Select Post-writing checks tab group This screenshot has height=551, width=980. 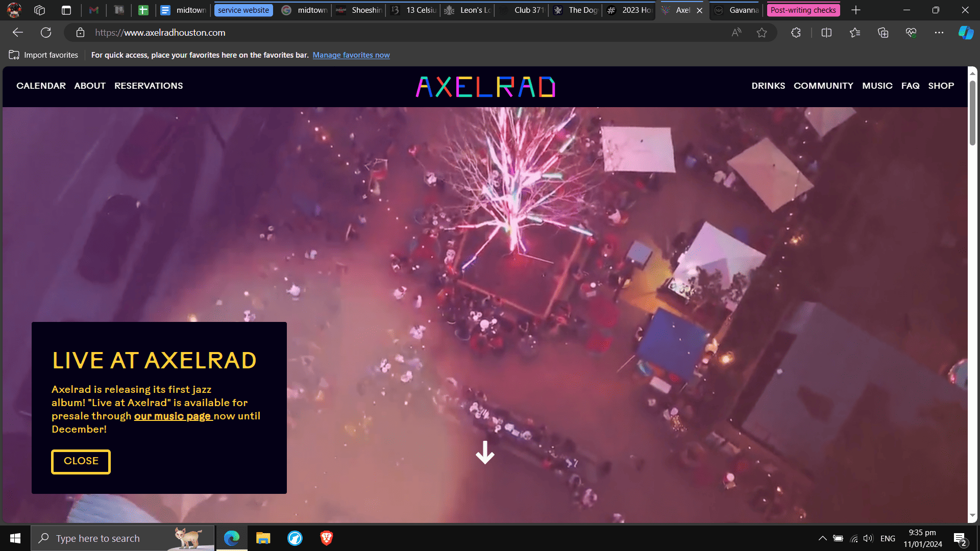click(803, 10)
